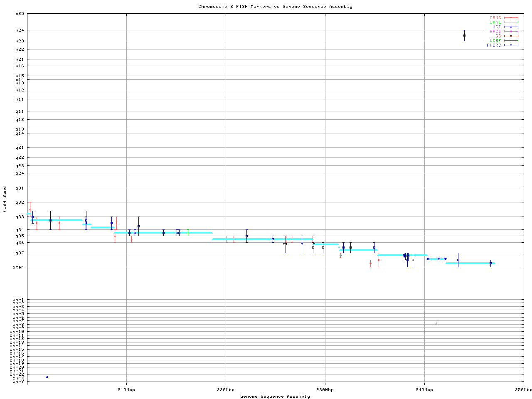Click the black marker near band p23

tap(464, 35)
